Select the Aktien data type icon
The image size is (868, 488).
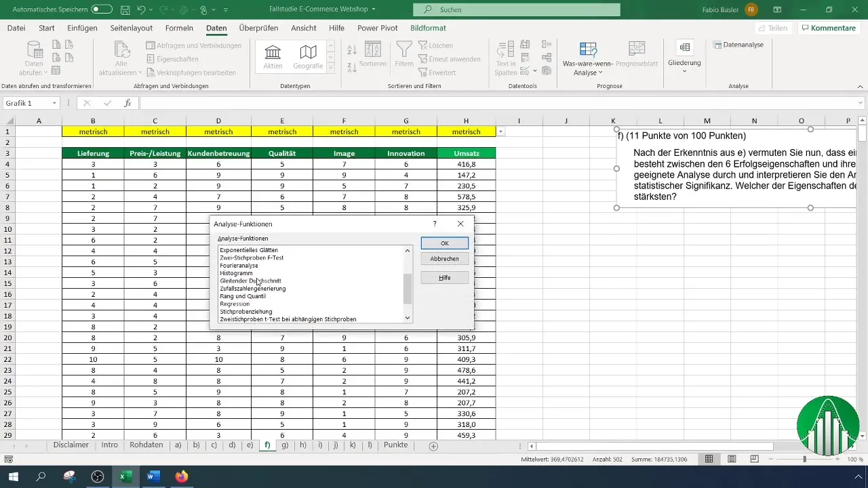(273, 56)
